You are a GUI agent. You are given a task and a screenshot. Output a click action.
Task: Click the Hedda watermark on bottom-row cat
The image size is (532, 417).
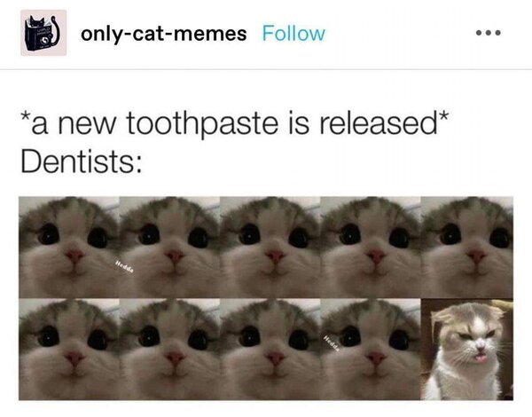pyautogui.click(x=332, y=343)
